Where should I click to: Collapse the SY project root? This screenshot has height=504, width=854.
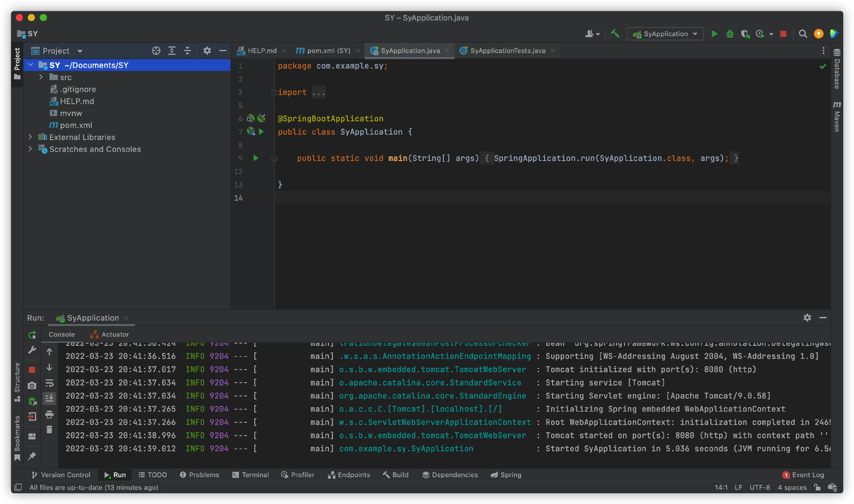point(31,65)
